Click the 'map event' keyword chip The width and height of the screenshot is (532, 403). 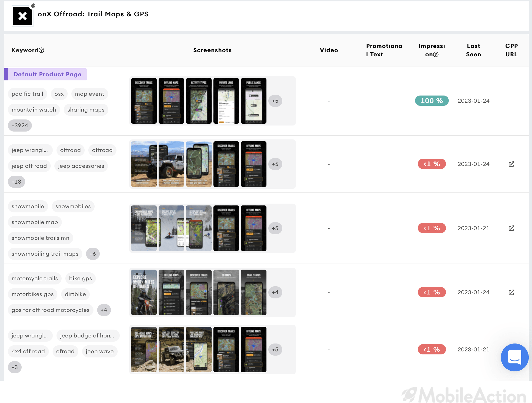(90, 94)
